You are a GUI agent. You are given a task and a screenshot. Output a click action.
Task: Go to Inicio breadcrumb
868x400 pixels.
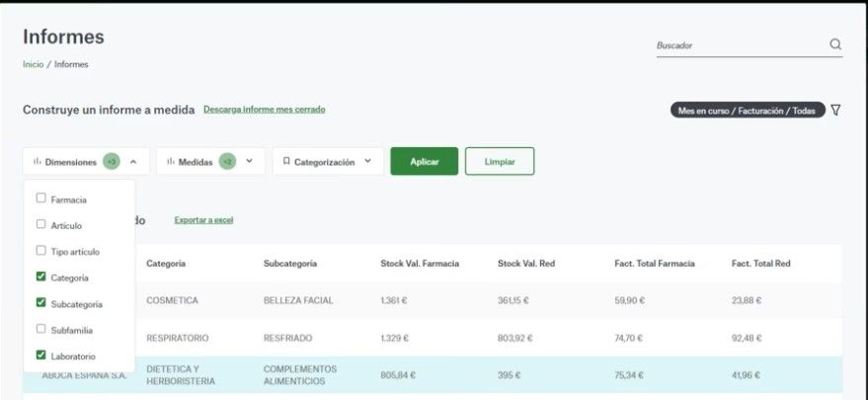33,64
